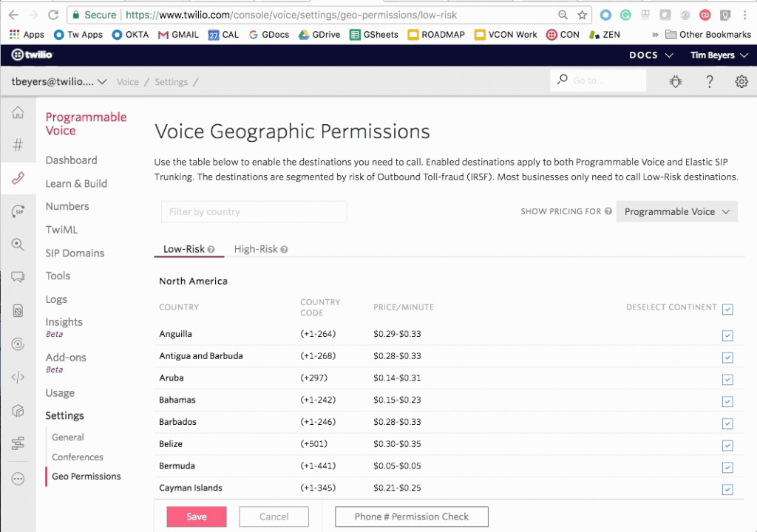Open Numbers in the Voice menu
The image size is (757, 532).
67,206
